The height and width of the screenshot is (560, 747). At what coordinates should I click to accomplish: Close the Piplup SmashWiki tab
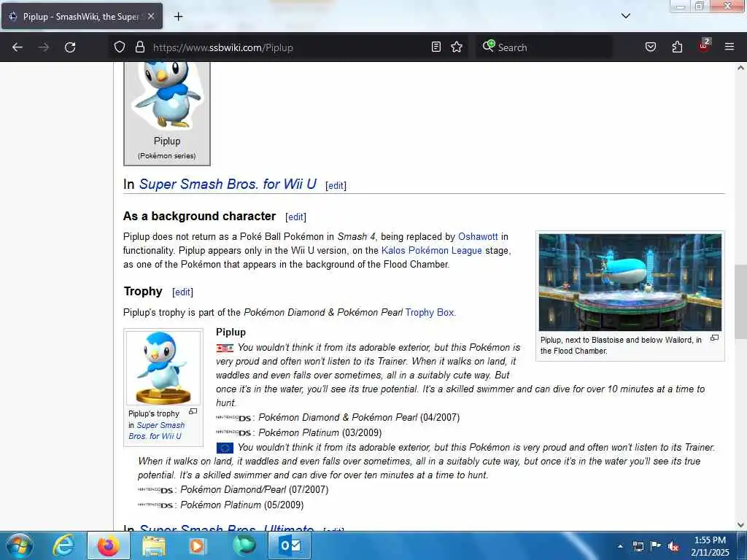pos(150,16)
